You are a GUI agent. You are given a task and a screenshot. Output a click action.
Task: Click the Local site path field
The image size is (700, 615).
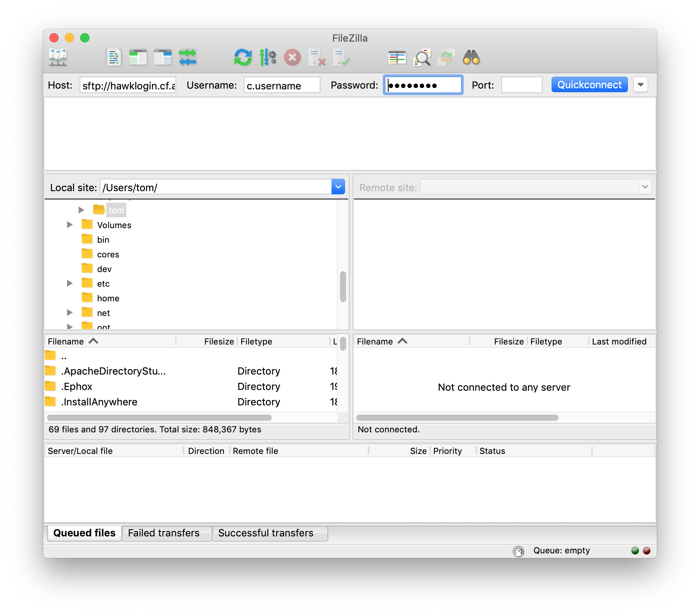pos(216,187)
